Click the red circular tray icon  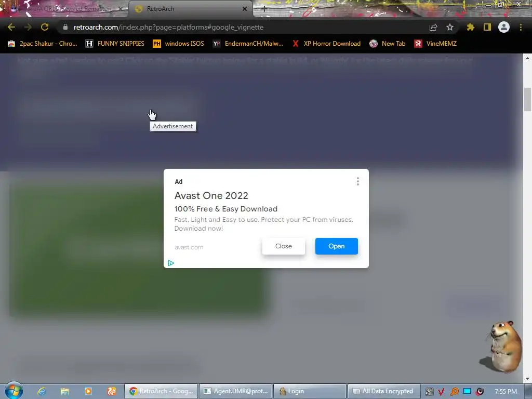480,392
